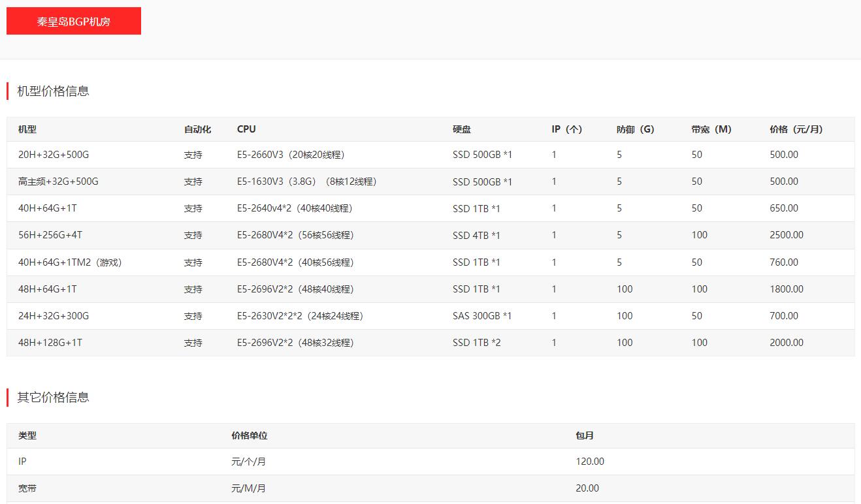Select the 20H+32G+500G model row

pyautogui.click(x=54, y=155)
